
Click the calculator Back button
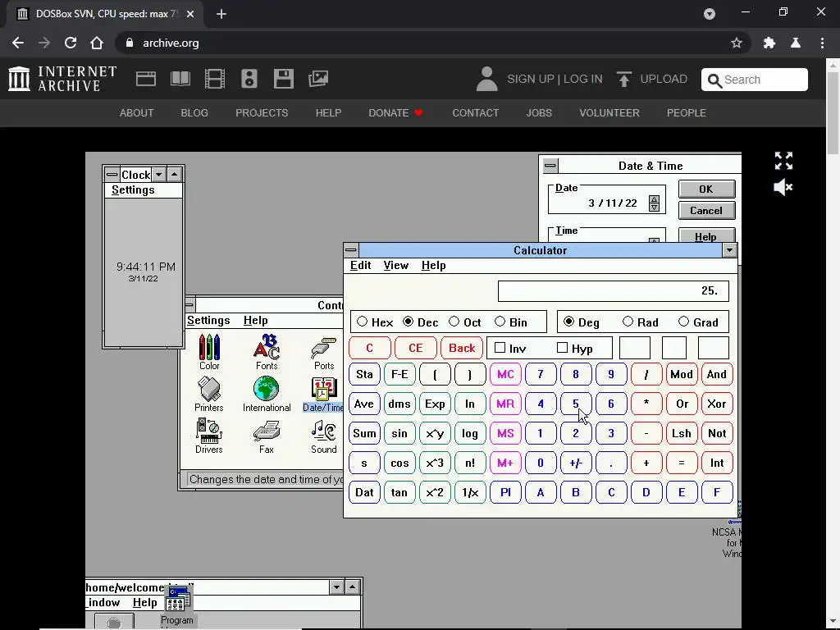462,348
